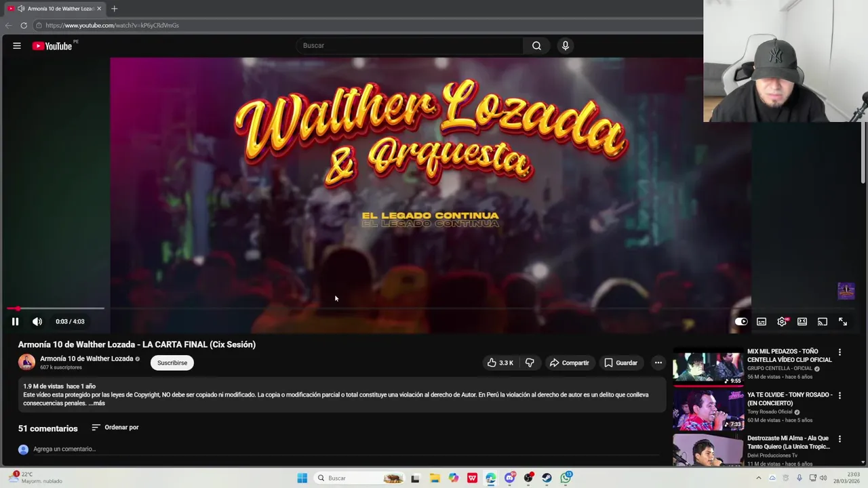This screenshot has height=488, width=868.
Task: Open Armonía 10 de Walther Lozada channel
Action: coord(87,359)
